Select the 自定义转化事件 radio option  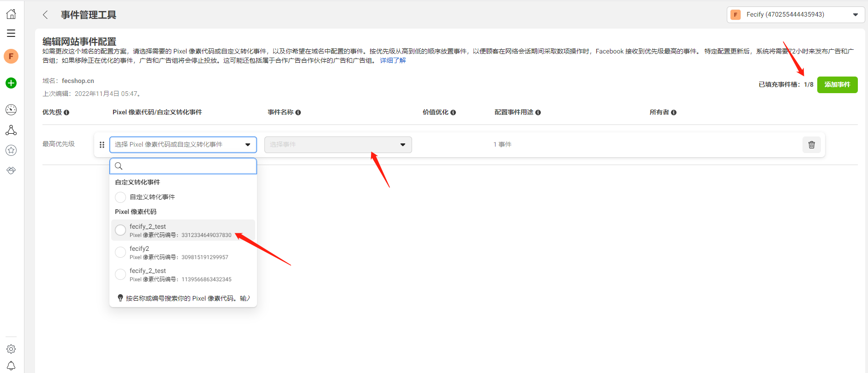click(120, 197)
